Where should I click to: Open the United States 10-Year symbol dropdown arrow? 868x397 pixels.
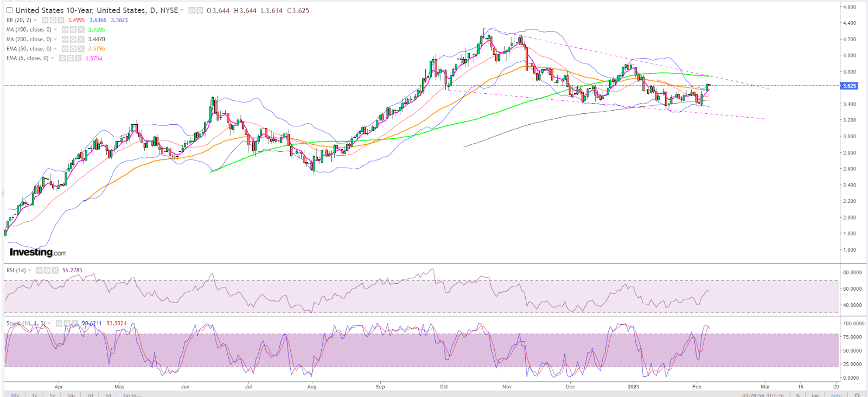pos(182,10)
